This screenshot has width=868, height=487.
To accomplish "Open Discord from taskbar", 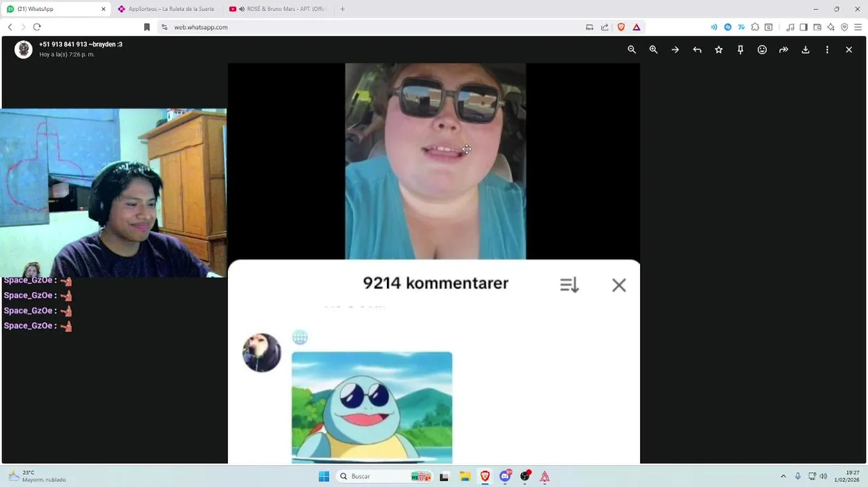I will 505,476.
